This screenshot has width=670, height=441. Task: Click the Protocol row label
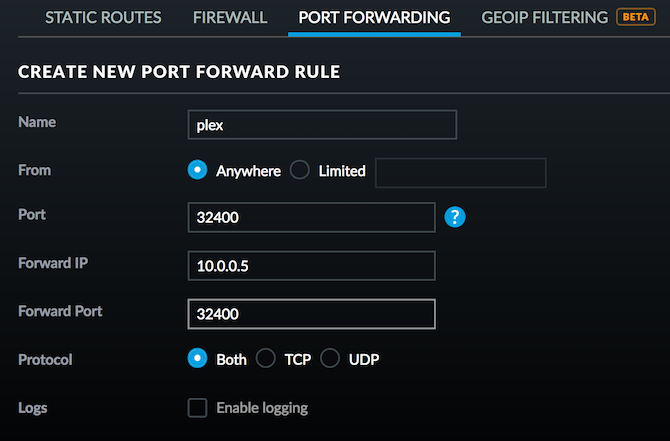point(46,359)
